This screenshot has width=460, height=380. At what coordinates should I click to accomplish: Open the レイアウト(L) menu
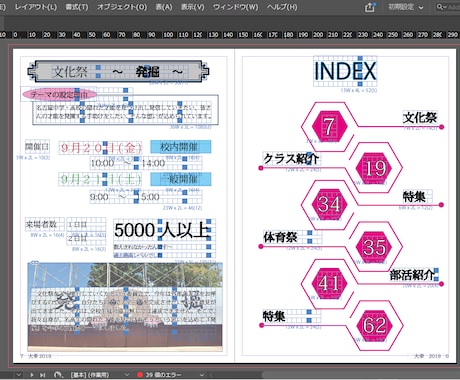tap(36, 7)
